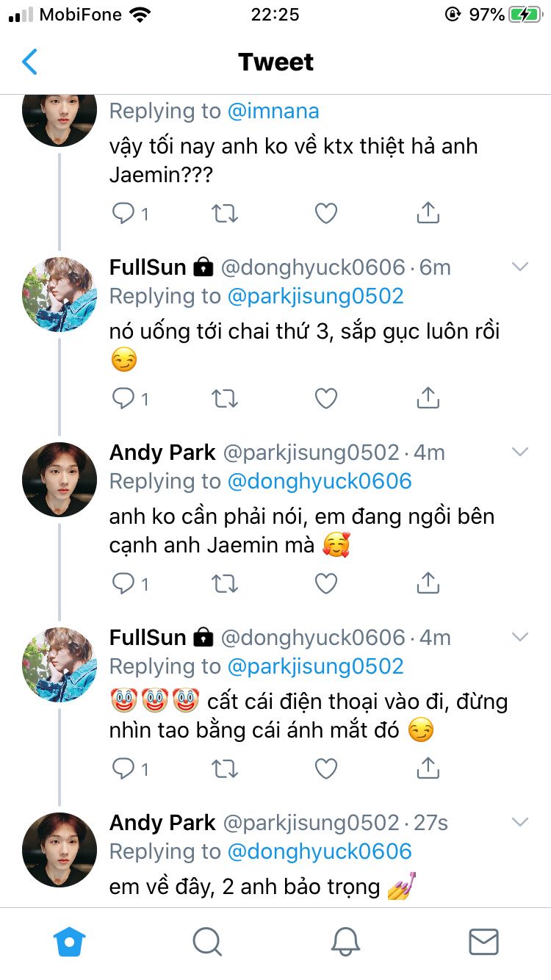Retweet FullSun's 'chai thứ 3' tweet

click(x=225, y=399)
